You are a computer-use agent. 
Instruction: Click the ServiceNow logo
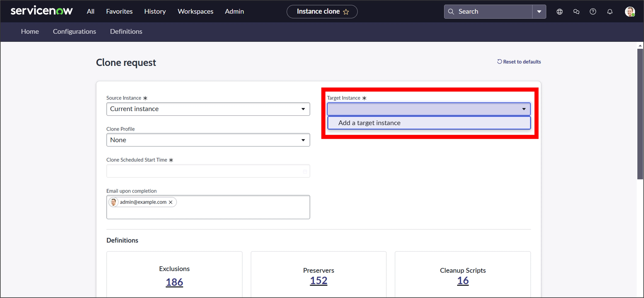(x=41, y=11)
